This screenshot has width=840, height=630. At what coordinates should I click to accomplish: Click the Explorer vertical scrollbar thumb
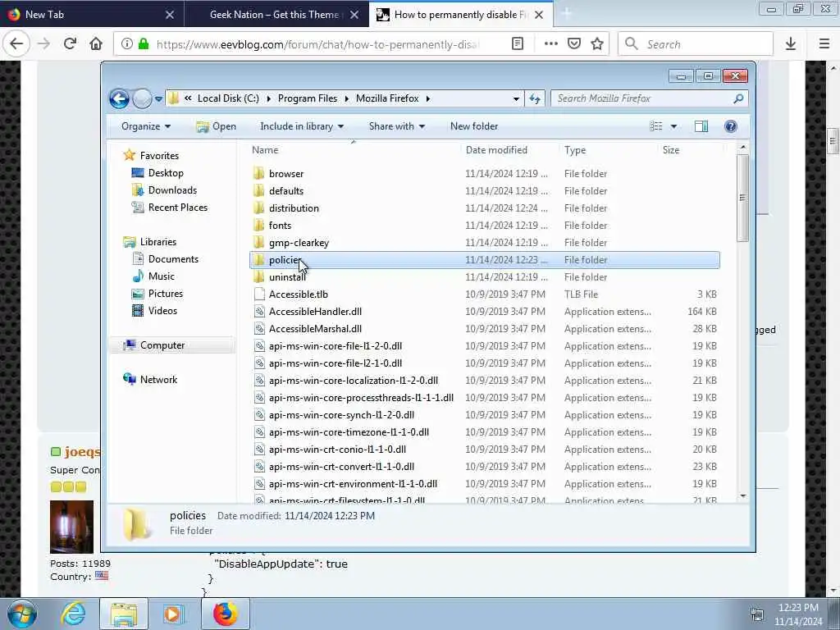tap(742, 199)
